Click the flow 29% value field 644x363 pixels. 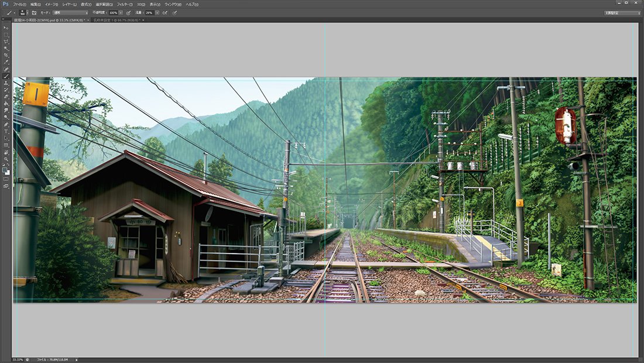pos(149,13)
